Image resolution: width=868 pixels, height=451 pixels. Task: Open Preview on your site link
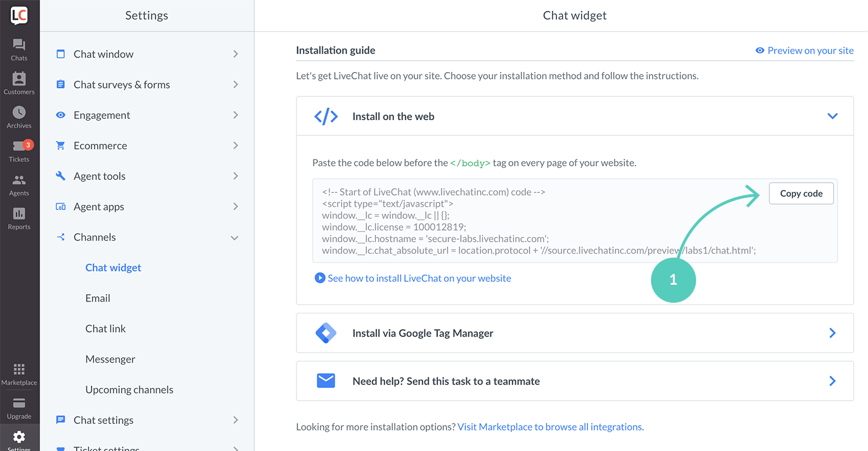point(811,51)
